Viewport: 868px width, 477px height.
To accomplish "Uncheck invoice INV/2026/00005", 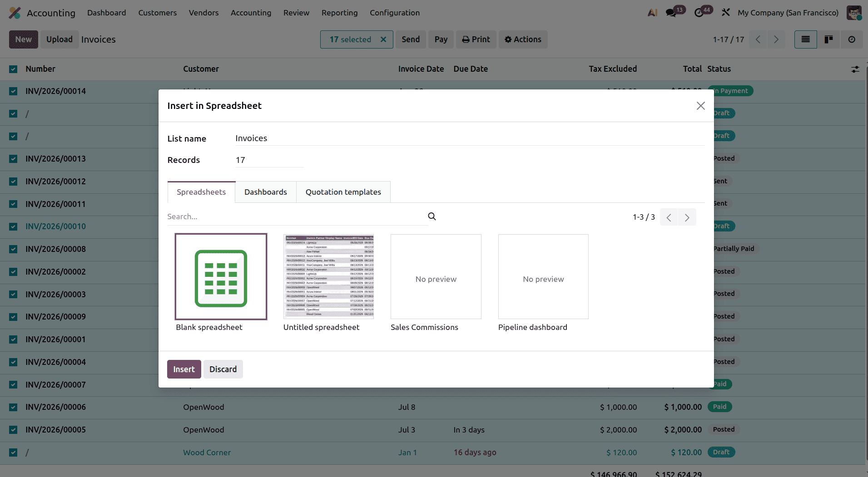I will [x=13, y=430].
